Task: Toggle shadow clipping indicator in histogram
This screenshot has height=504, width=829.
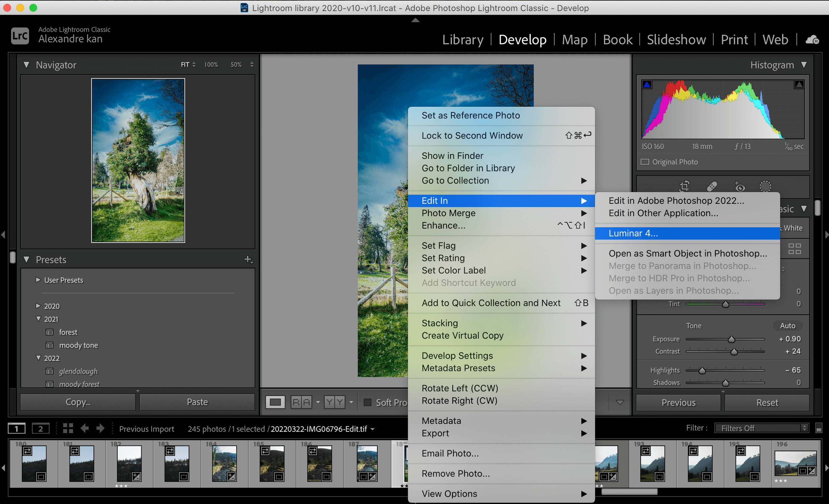Action: [x=647, y=84]
